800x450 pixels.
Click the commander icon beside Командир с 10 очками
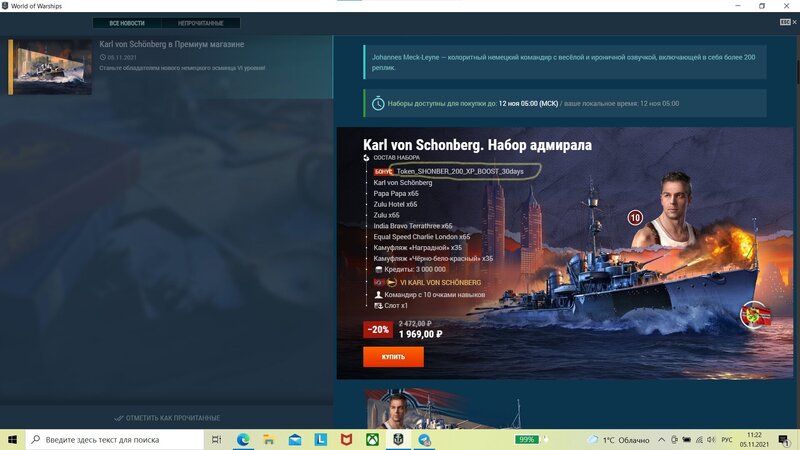378,294
